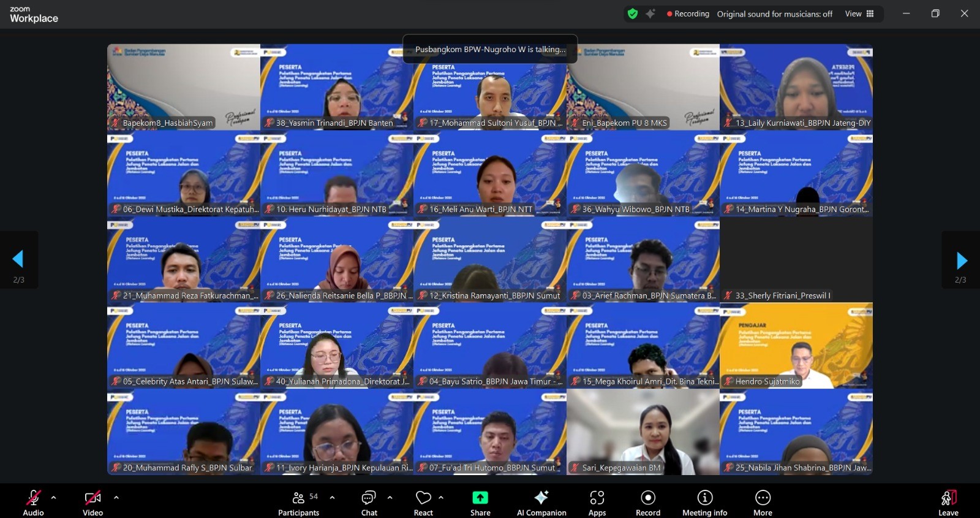Toggle the Record button
Viewport: 980px width, 518px height.
647,503
